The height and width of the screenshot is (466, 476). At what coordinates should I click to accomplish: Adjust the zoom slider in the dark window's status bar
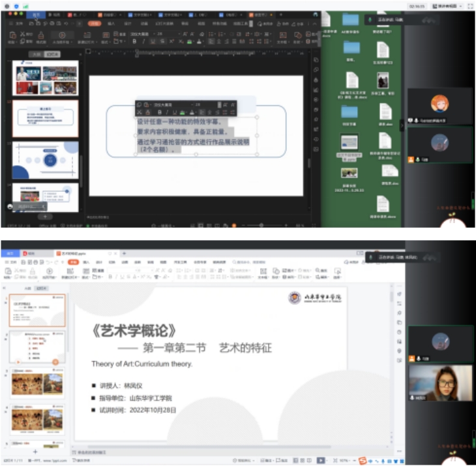261,225
